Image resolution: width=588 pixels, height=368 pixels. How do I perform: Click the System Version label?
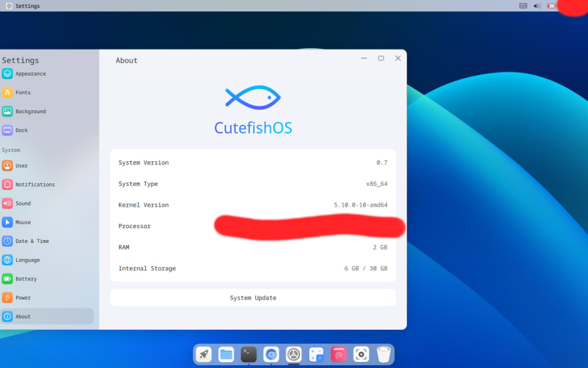(x=144, y=163)
